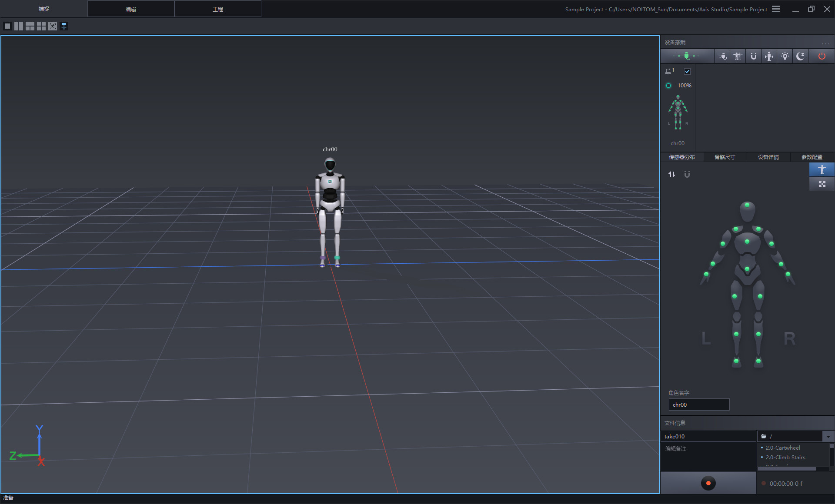Open the 参数配置 tab

[x=812, y=157]
